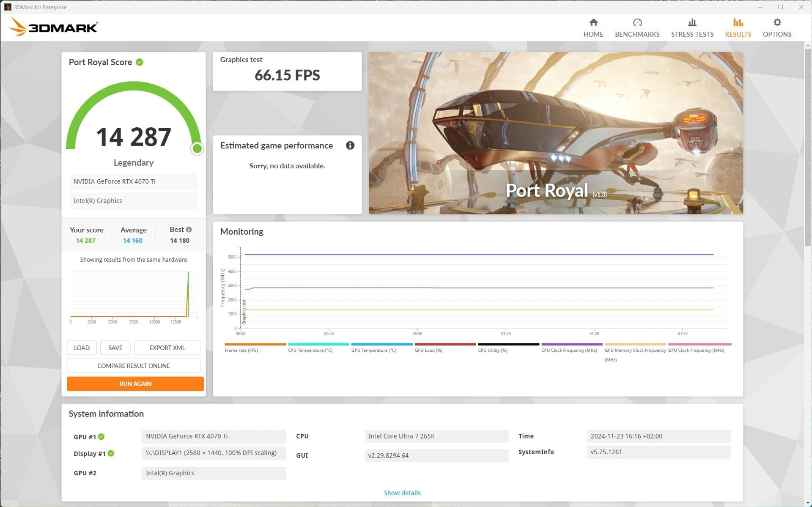Click the Stress Tests bar chart icon

692,22
